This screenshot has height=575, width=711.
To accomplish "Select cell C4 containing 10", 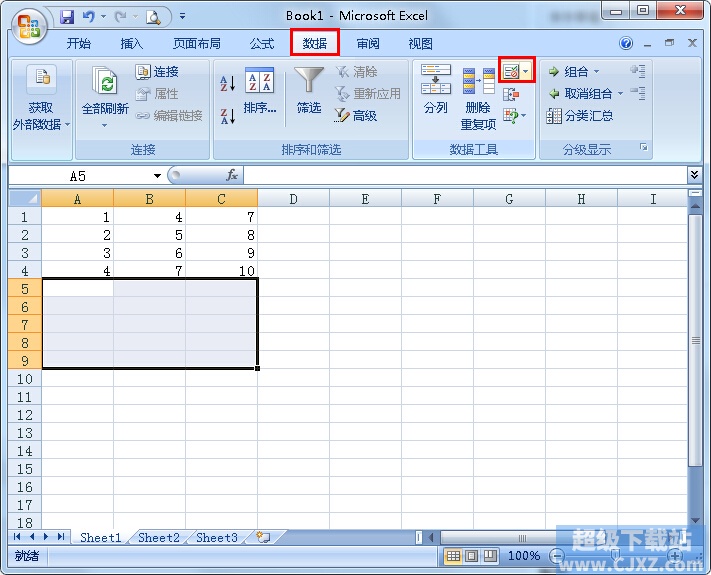I will click(221, 271).
